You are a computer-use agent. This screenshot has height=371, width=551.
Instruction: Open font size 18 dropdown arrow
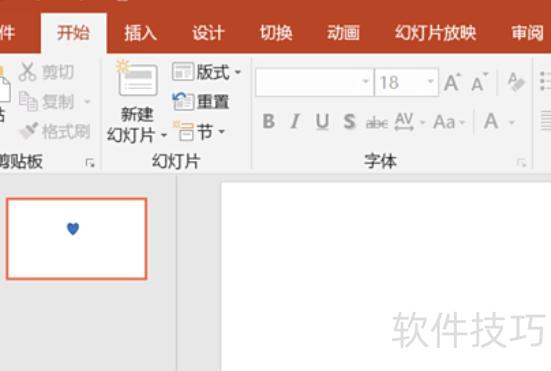pyautogui.click(x=430, y=82)
